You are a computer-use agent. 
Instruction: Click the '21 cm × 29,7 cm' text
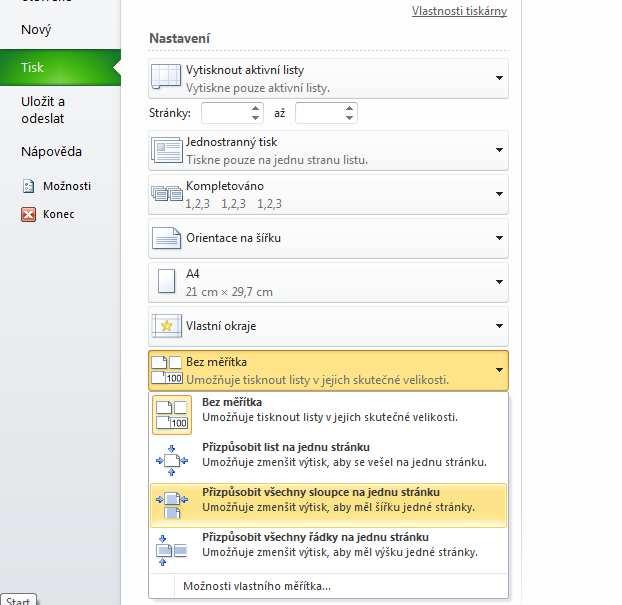point(229,292)
